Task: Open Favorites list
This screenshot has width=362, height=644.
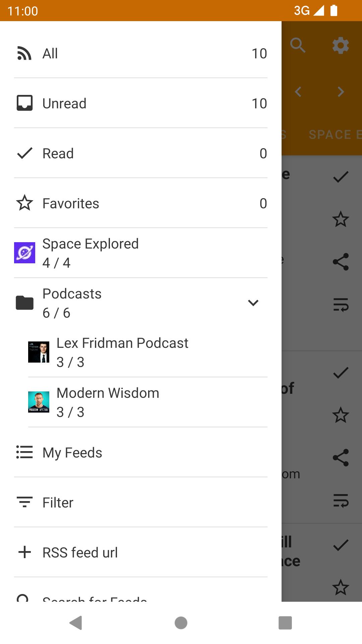Action: click(141, 203)
